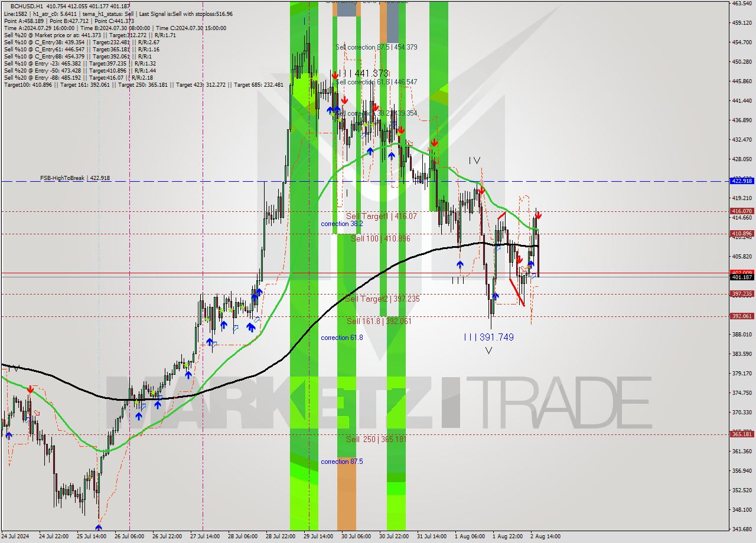This screenshot has width=756, height=543.
Task: Click the current price tag 401.187
Action: point(742,277)
